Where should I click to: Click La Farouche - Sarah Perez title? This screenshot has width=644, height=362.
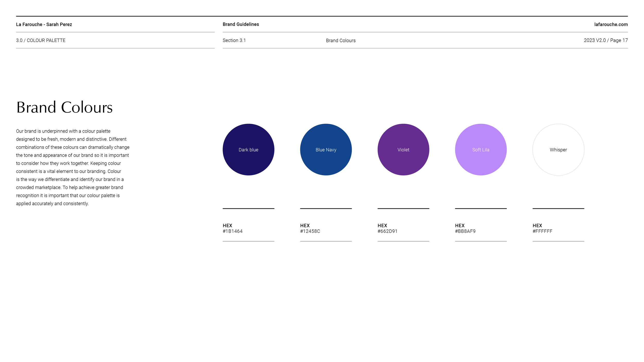tap(44, 24)
